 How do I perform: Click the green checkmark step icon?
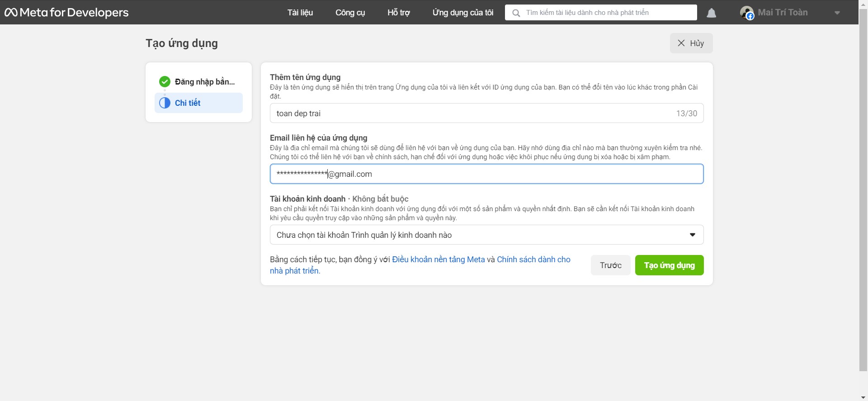pos(165,81)
